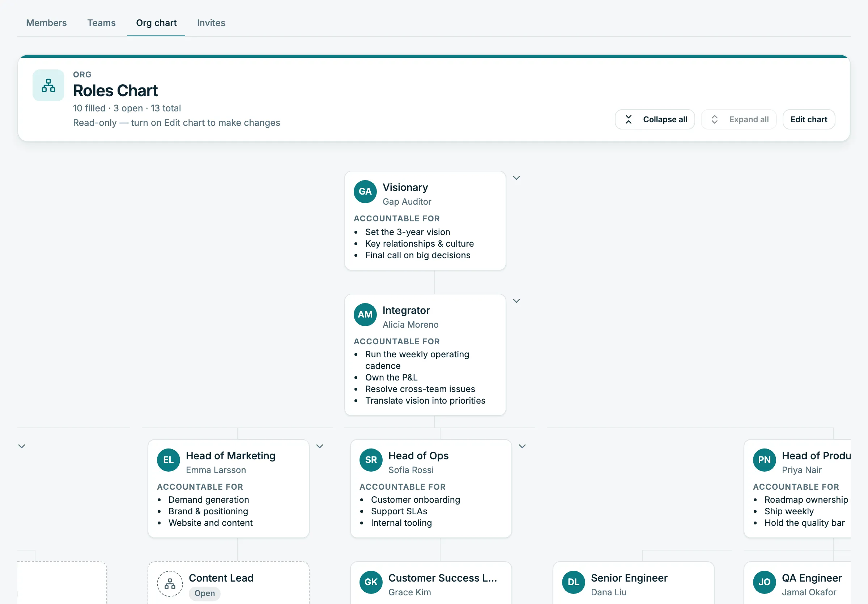Screen dimensions: 868x604
Task: Select the Head of Product title
Action: 816,456
